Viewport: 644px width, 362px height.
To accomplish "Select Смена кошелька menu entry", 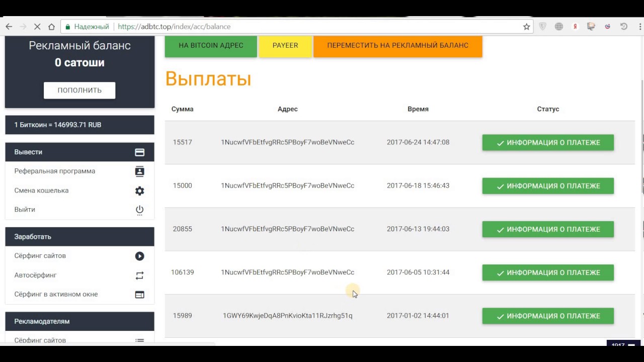I will point(79,191).
